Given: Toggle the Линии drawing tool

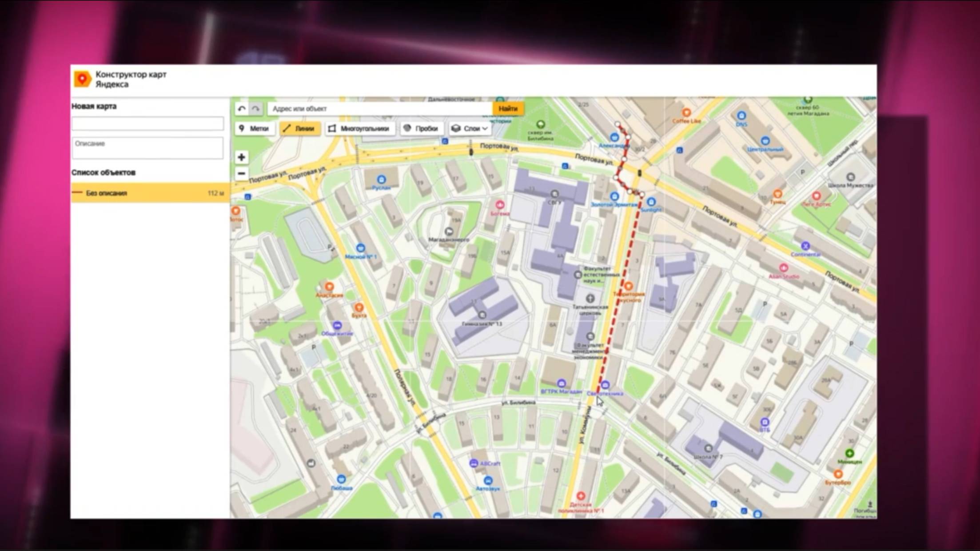Looking at the screenshot, I should coord(299,128).
